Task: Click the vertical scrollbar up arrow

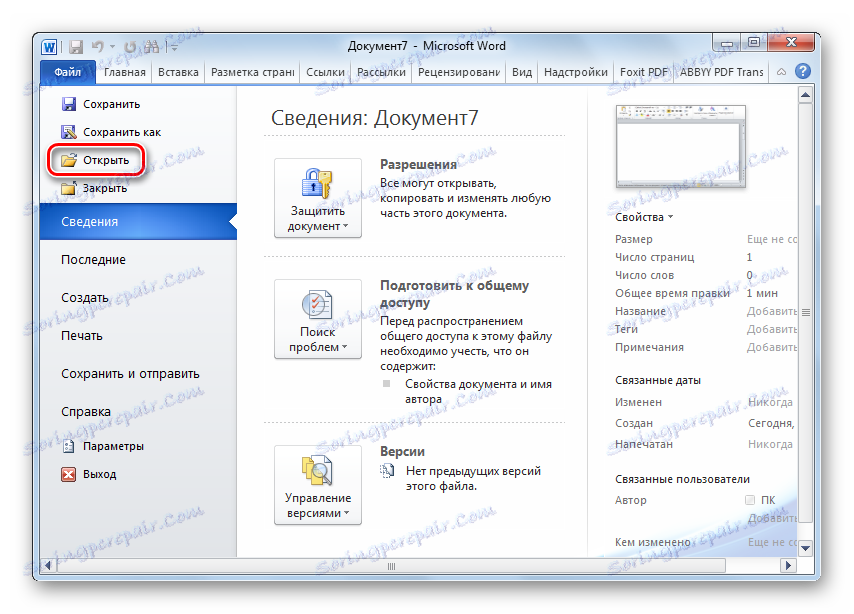Action: click(x=806, y=95)
